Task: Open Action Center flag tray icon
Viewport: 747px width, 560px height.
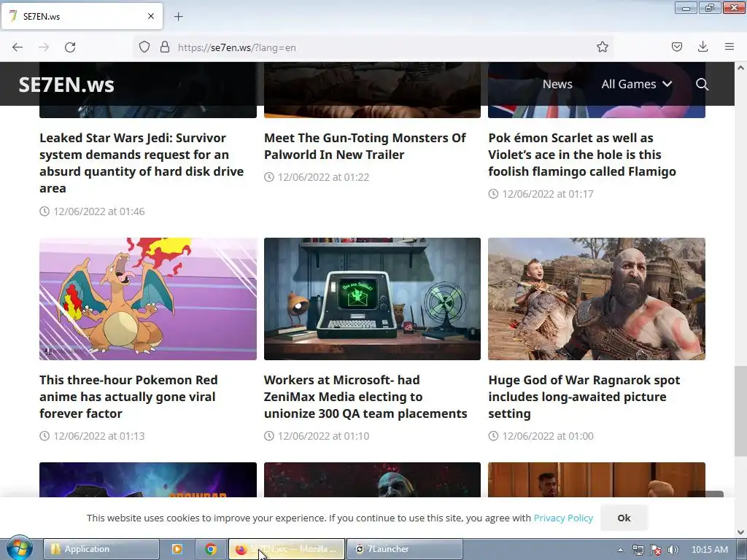Action: (x=656, y=550)
